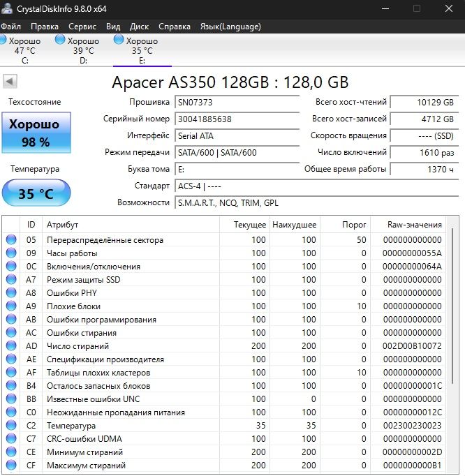This screenshot has height=476, width=465.
Task: Click threshold value 50 in row 05
Action: point(362,240)
